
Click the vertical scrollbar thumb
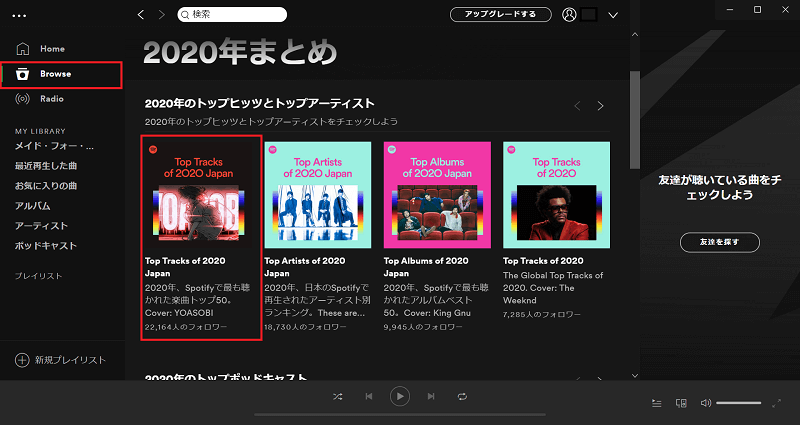tap(635, 120)
